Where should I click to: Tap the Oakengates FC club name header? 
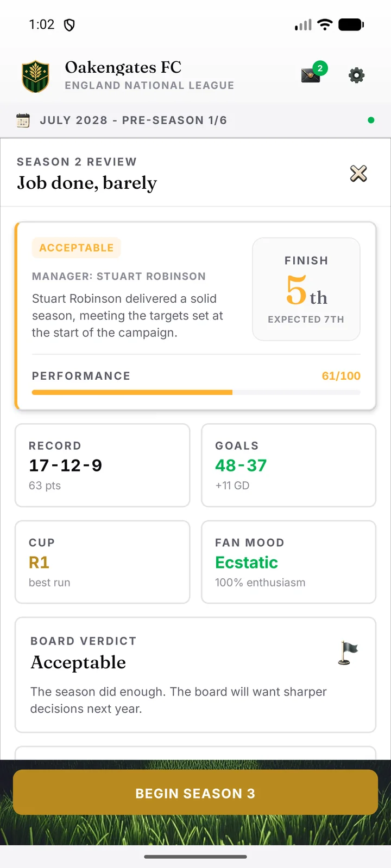123,67
